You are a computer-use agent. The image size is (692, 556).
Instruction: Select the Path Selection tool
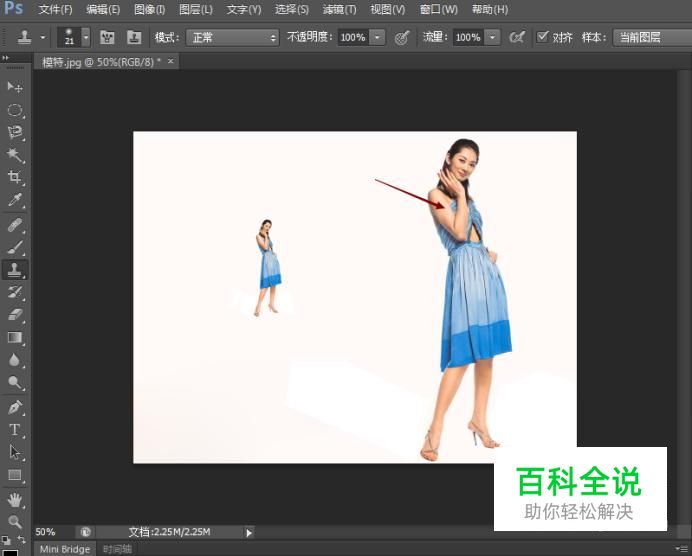pyautogui.click(x=15, y=452)
